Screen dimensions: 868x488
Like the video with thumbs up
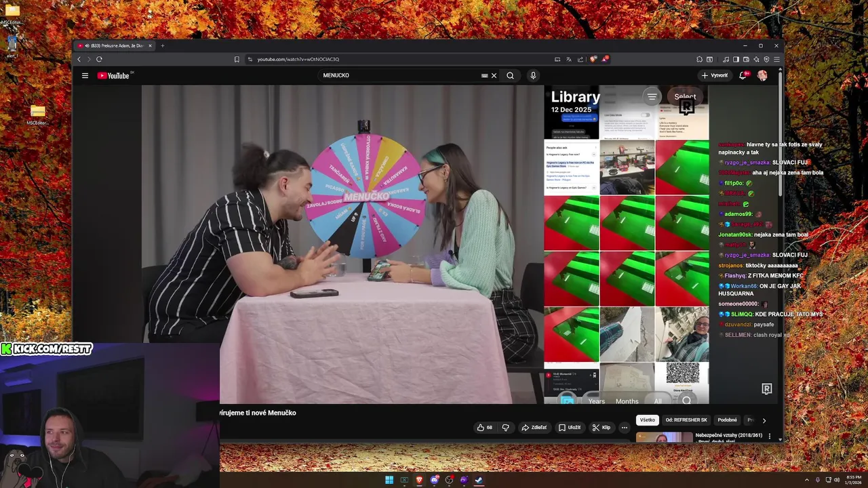(x=484, y=428)
